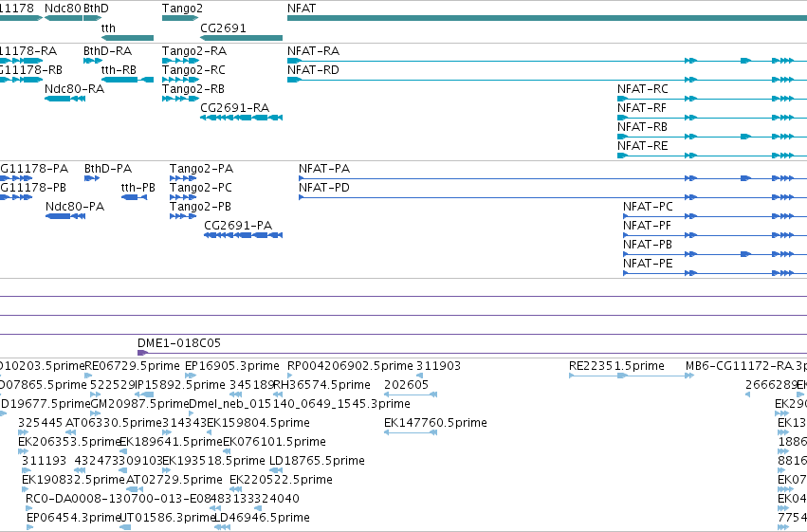Select the CG2691 gene bar
This screenshot has height=532, width=807.
tap(242, 38)
